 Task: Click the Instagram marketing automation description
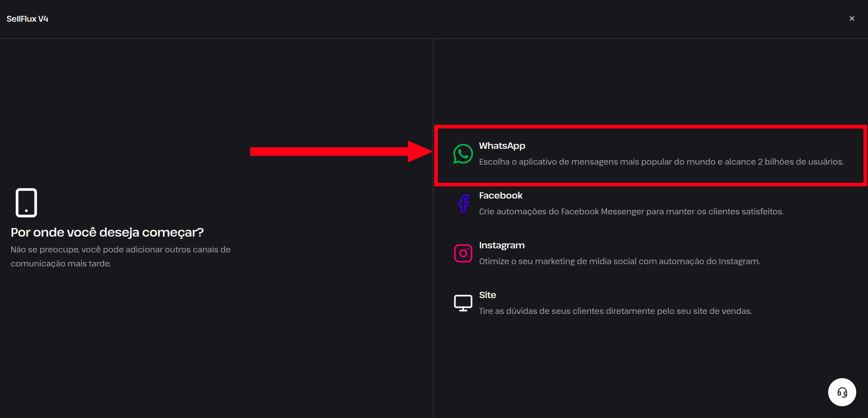(x=619, y=261)
